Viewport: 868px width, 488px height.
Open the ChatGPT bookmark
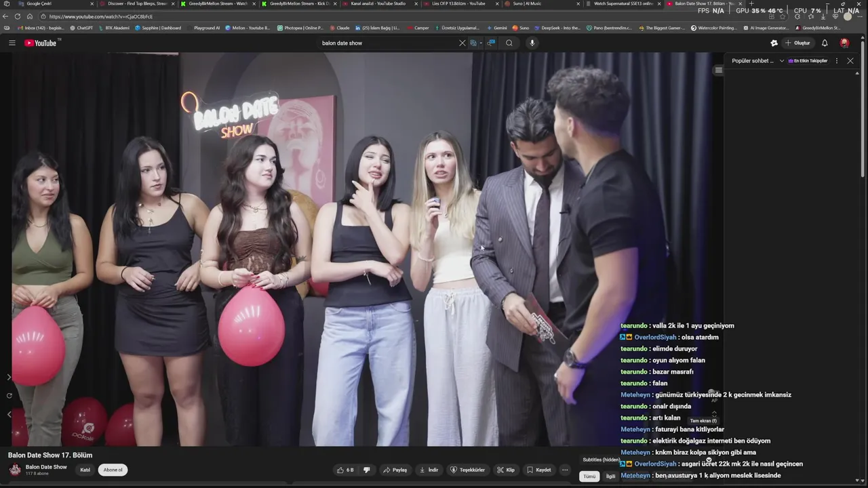(x=81, y=28)
